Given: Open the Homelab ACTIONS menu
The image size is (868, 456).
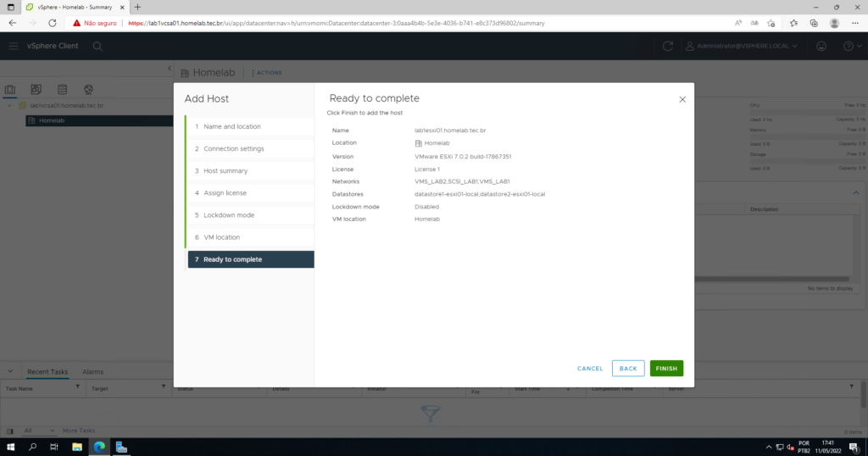Looking at the screenshot, I should click(x=267, y=73).
